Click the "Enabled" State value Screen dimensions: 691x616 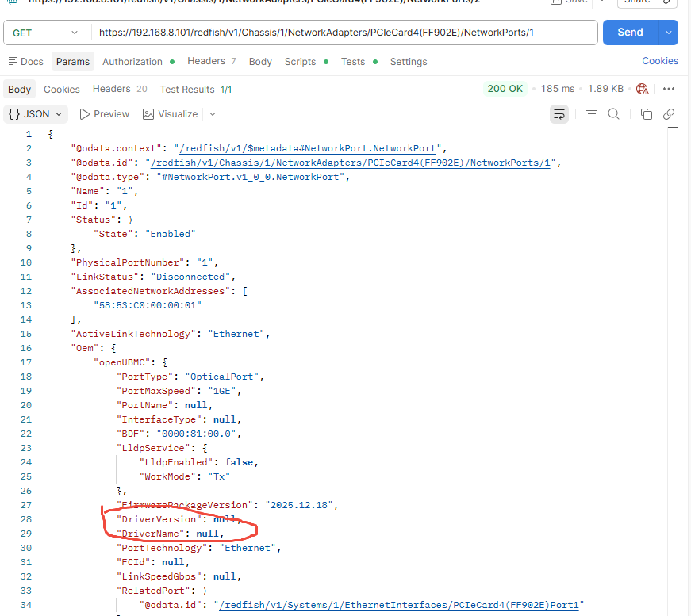coord(170,234)
